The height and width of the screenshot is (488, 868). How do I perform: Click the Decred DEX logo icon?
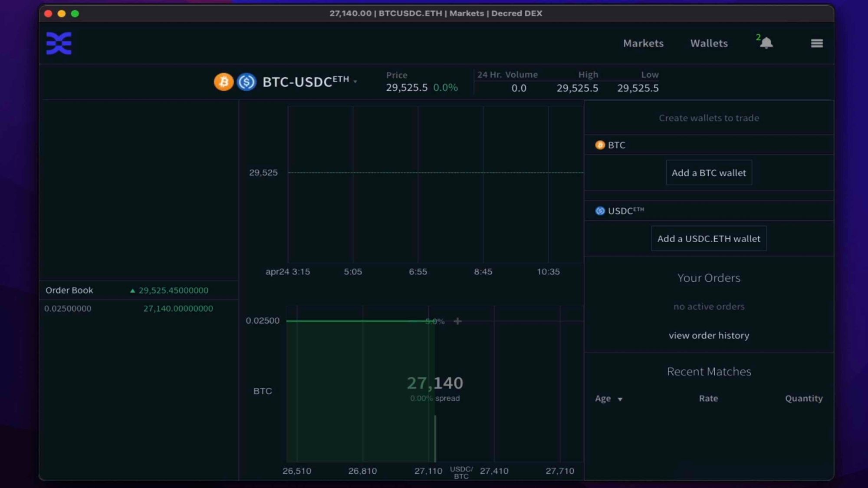coord(59,43)
